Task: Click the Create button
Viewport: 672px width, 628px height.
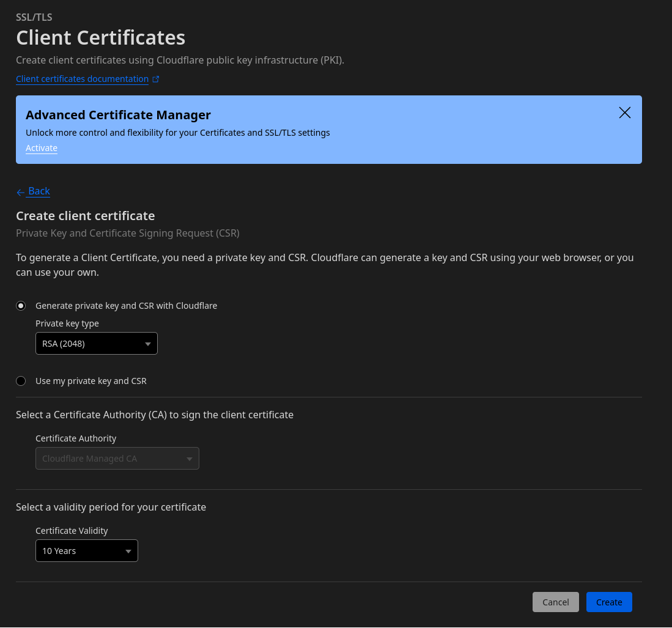Action: (609, 602)
